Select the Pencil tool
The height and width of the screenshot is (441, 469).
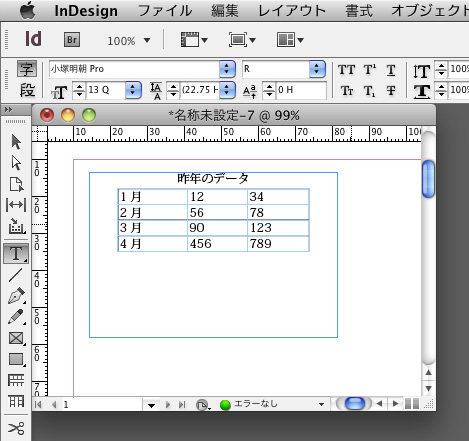click(16, 317)
